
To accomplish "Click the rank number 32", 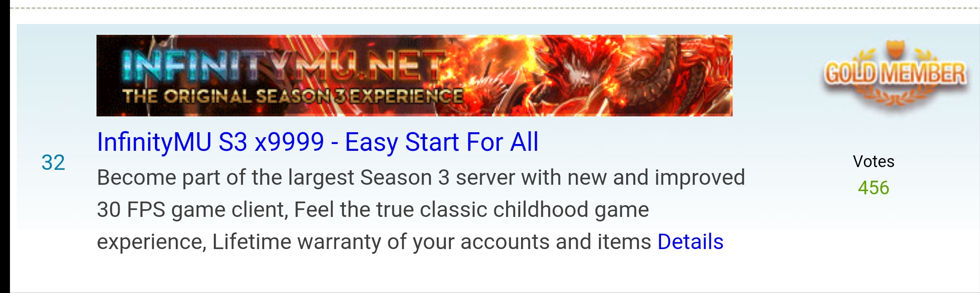I will click(53, 163).
